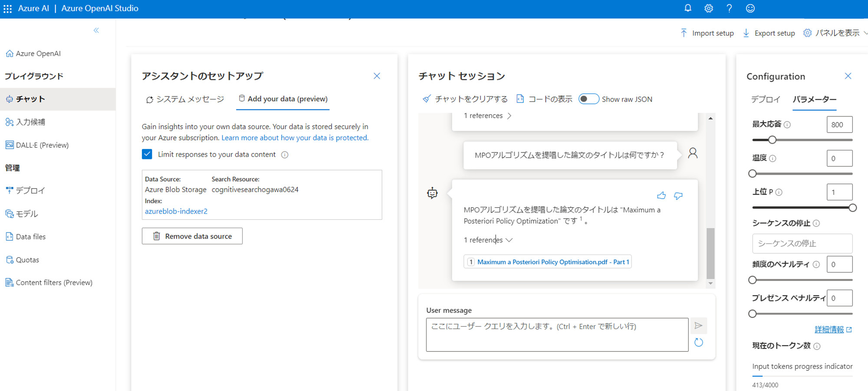Adjust the 温度 slider
The image size is (868, 391).
tap(753, 174)
